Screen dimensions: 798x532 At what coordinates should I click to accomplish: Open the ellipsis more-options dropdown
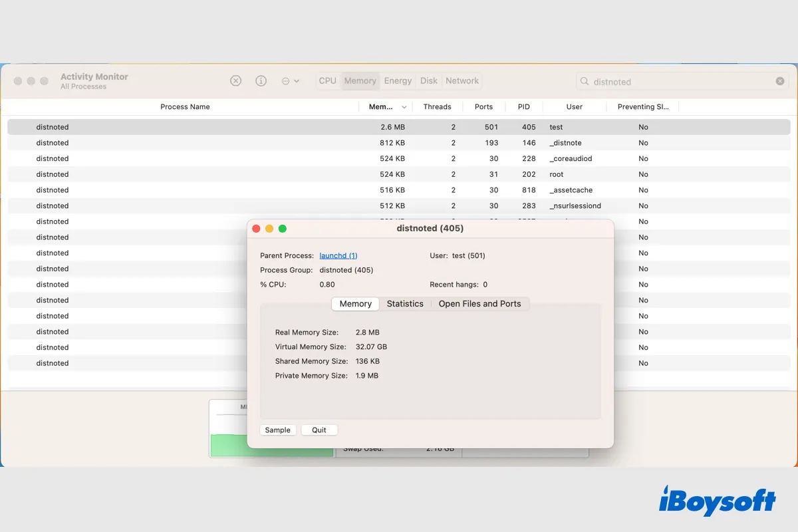click(290, 80)
